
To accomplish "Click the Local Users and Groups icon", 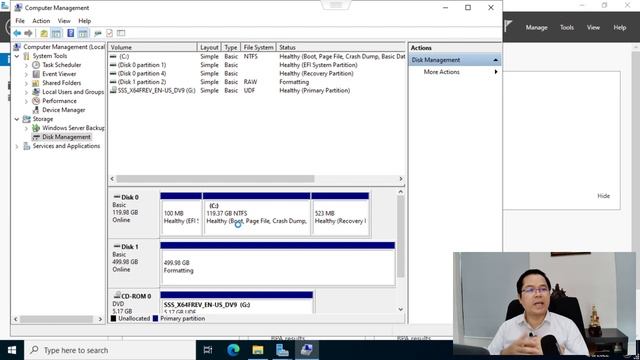I will 36,92.
